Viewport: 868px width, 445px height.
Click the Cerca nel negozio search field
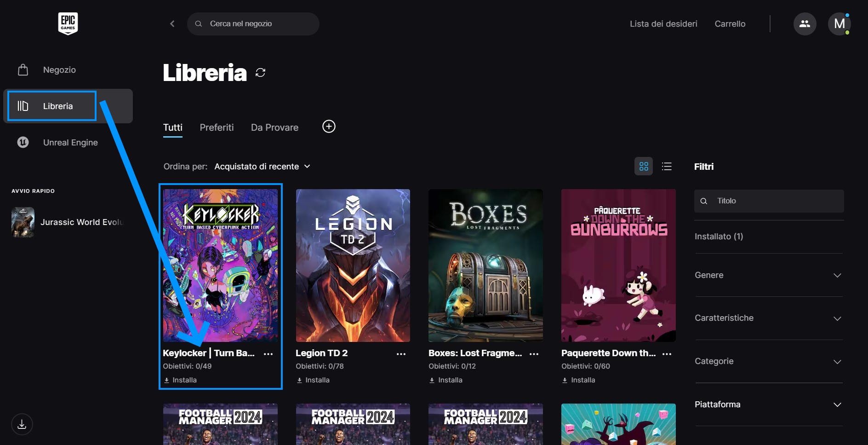253,23
